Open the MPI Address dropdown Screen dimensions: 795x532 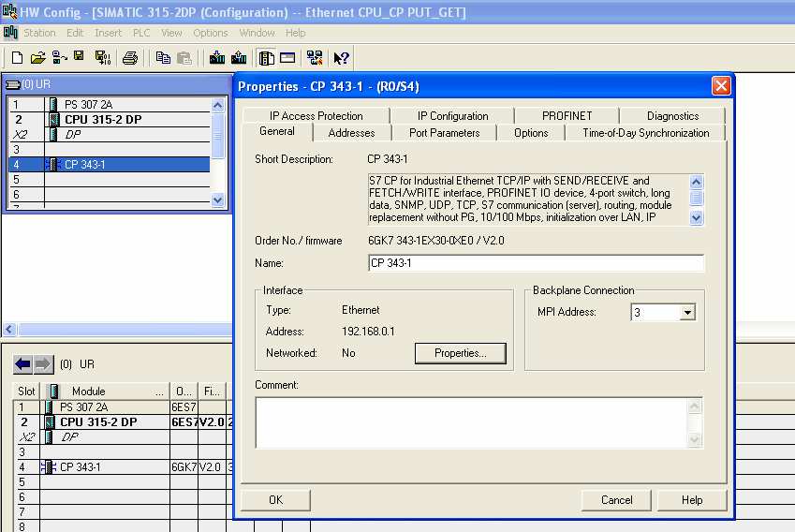click(687, 313)
